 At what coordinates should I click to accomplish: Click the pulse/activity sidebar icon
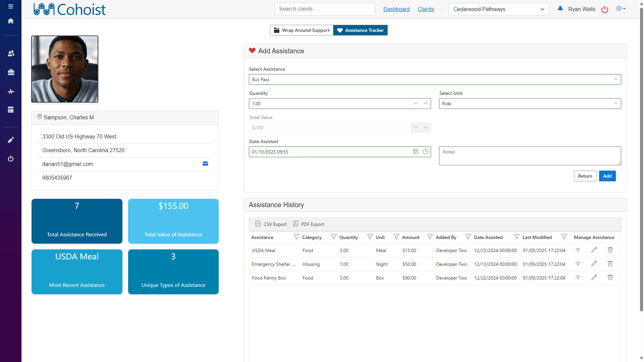[x=11, y=92]
